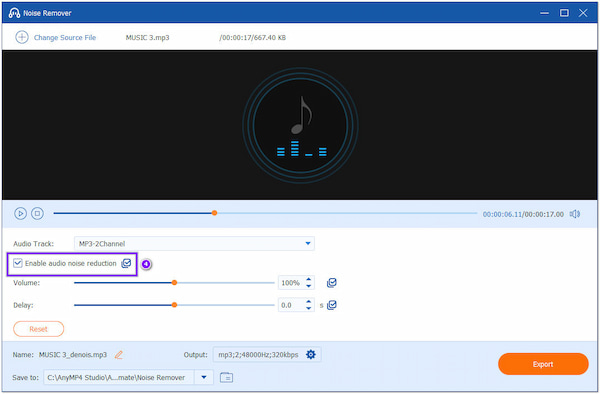
Task: Click the Reset button
Action: (39, 329)
